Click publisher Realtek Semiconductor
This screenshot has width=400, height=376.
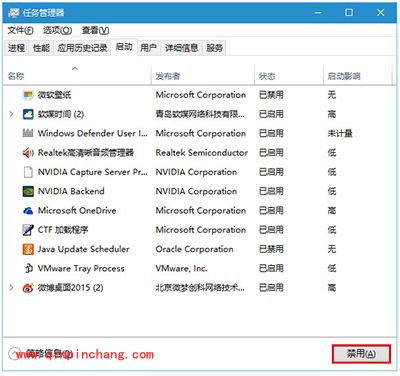(x=202, y=153)
